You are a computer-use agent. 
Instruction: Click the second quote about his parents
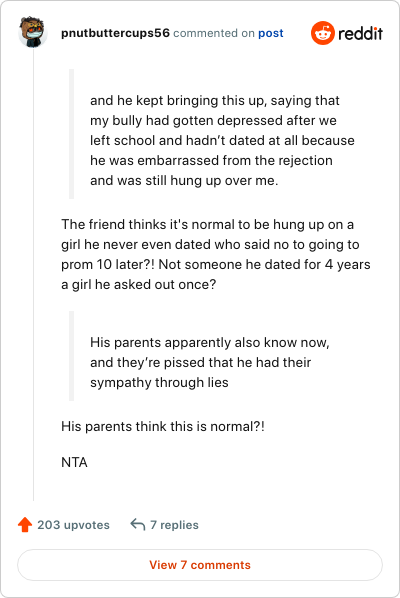(210, 362)
